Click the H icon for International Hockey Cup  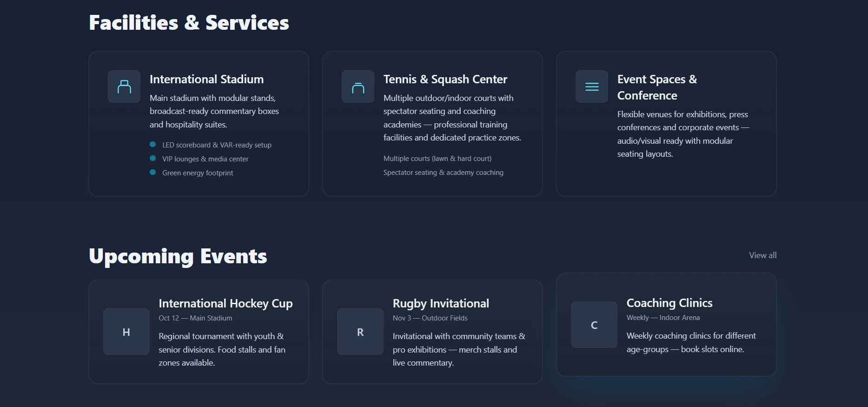126,331
